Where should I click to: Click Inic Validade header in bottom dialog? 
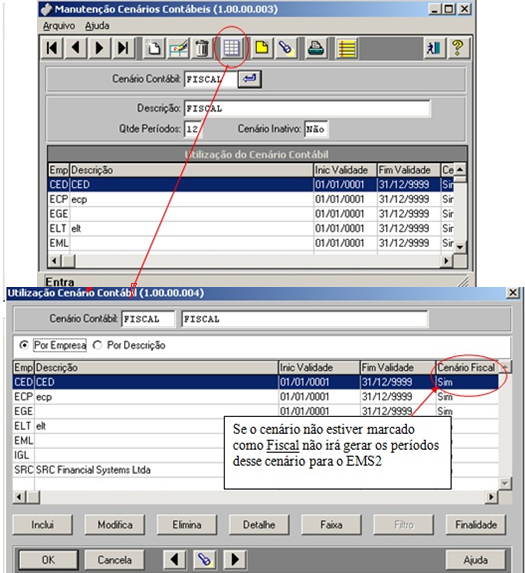[x=319, y=367]
